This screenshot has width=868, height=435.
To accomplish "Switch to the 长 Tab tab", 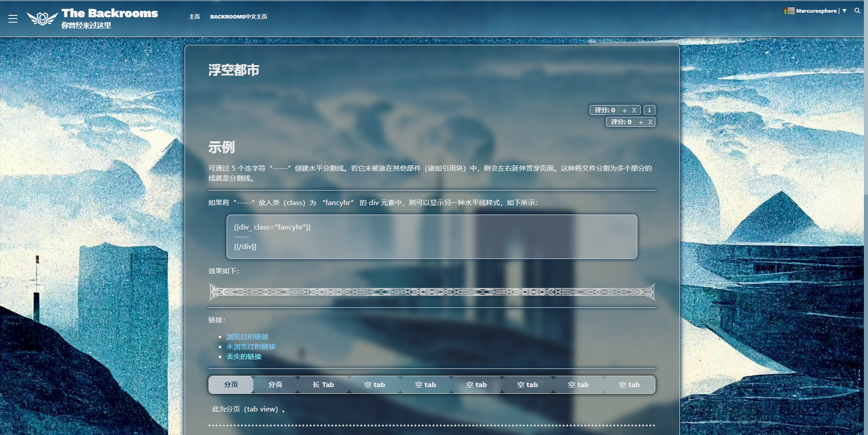I will coord(323,385).
